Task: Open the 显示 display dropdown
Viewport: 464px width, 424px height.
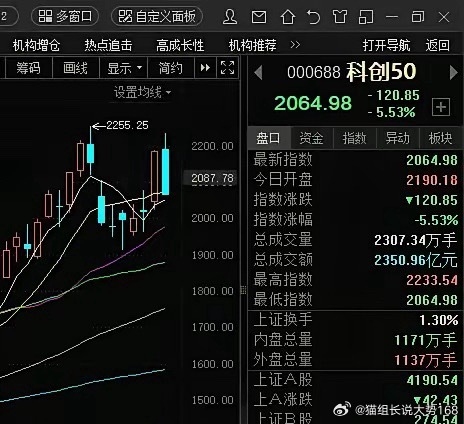Action: tap(124, 68)
